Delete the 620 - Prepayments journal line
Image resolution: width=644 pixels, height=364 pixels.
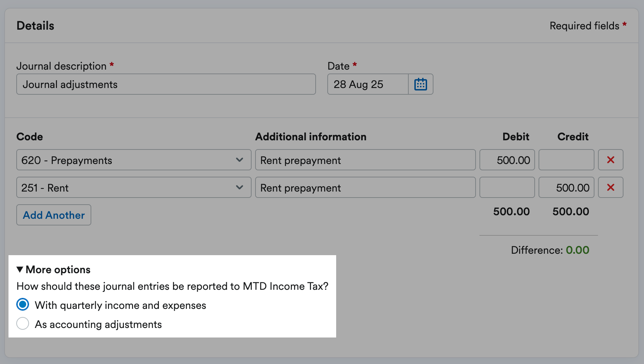(610, 160)
